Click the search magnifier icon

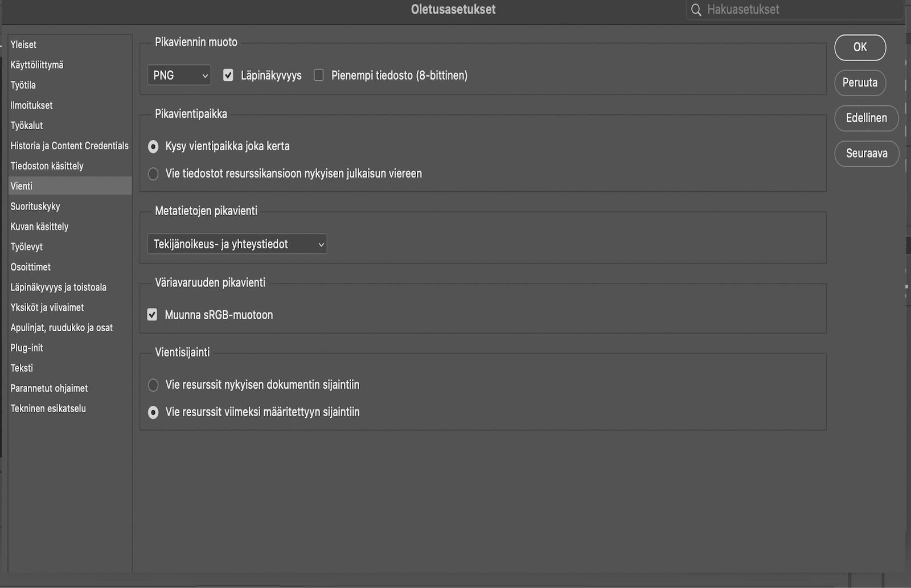(696, 10)
